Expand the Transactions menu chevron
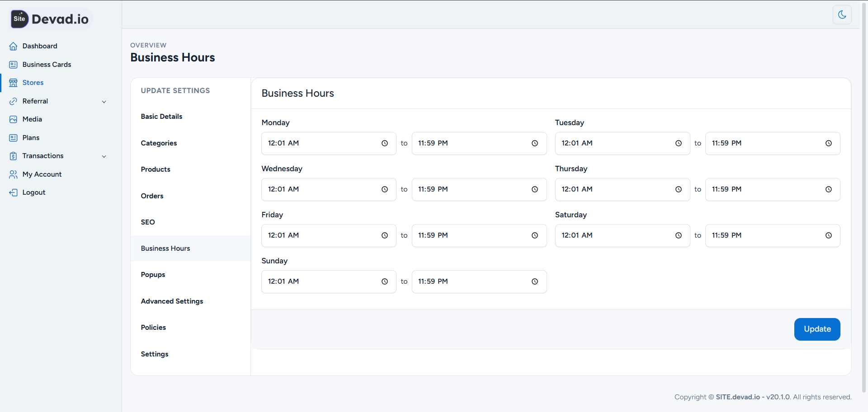The width and height of the screenshot is (868, 412). (x=104, y=156)
